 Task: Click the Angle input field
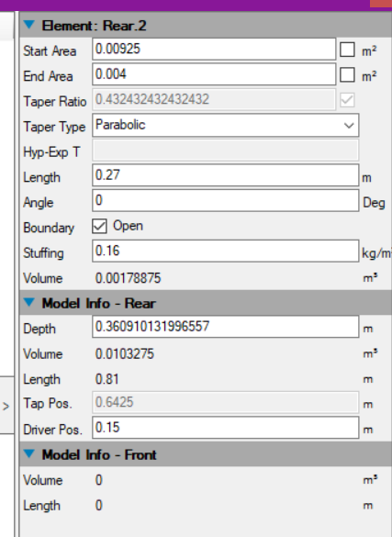point(225,201)
